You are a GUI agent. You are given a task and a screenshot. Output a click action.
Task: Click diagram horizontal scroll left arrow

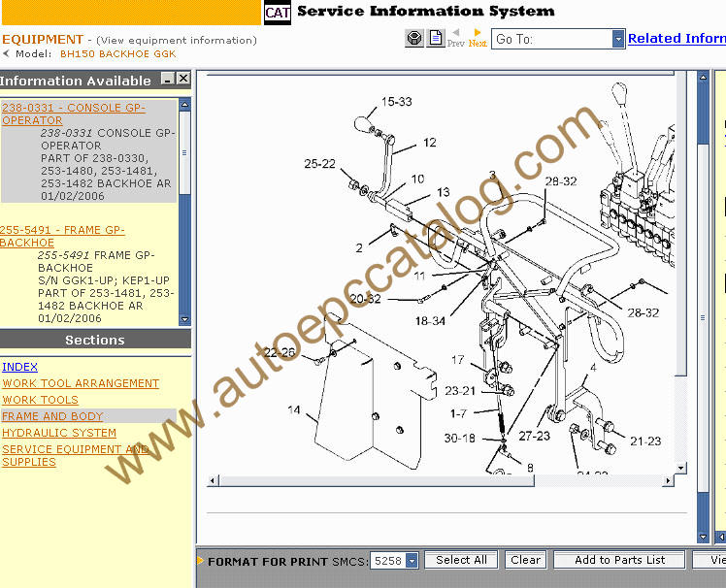click(212, 480)
